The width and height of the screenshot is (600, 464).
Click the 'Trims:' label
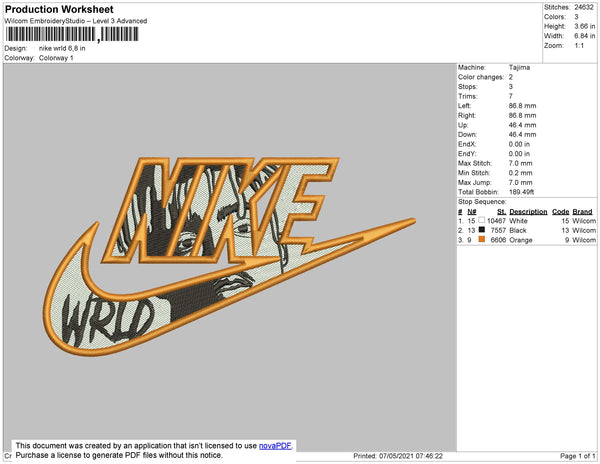click(468, 96)
